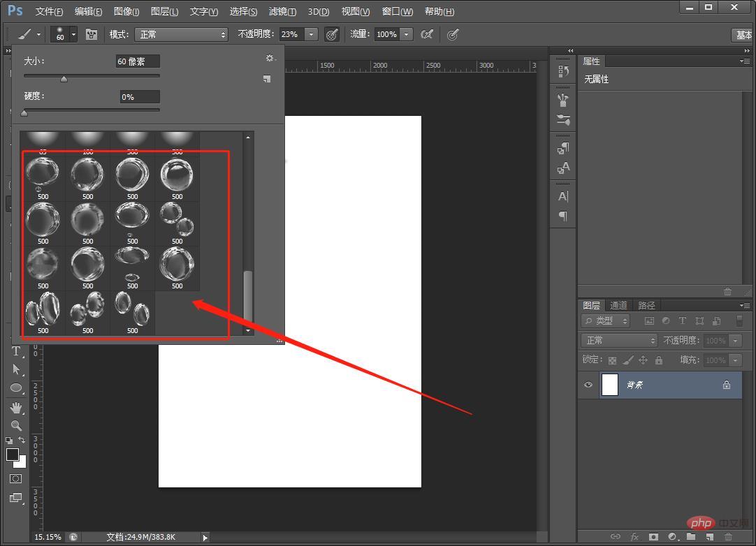
Task: Open the Brush Presets dock icon
Action: coord(563,119)
